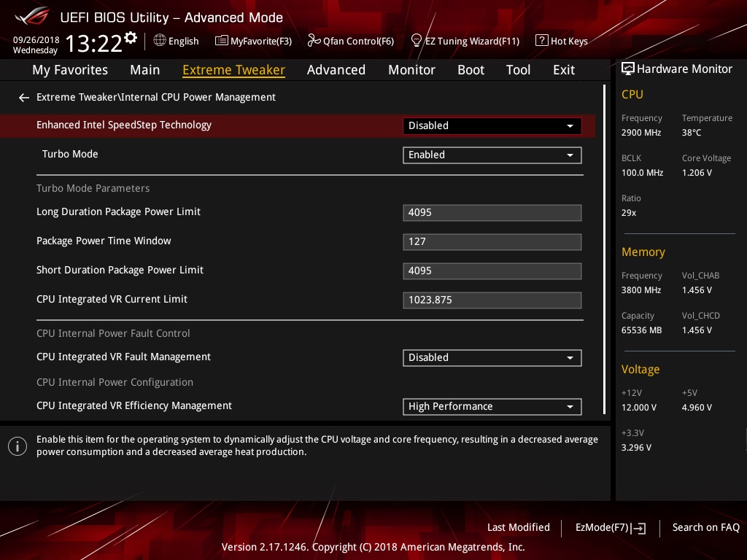Click Search on FAQ
Image resolution: width=747 pixels, height=560 pixels.
[705, 528]
